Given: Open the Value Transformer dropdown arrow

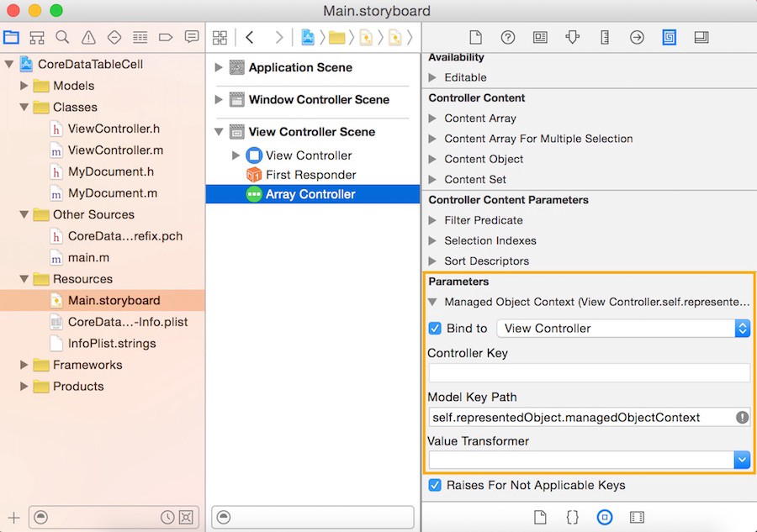Looking at the screenshot, I should click(x=742, y=460).
